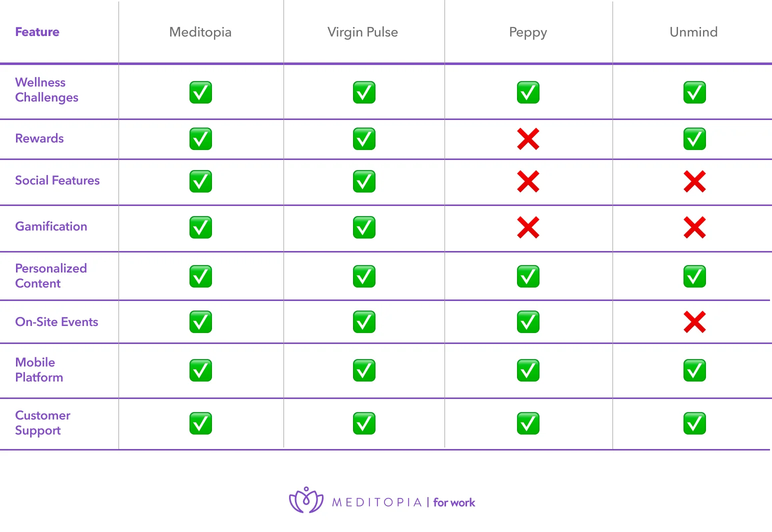
Task: Click Unmind's red cross for On-Site Events
Action: [x=694, y=322]
